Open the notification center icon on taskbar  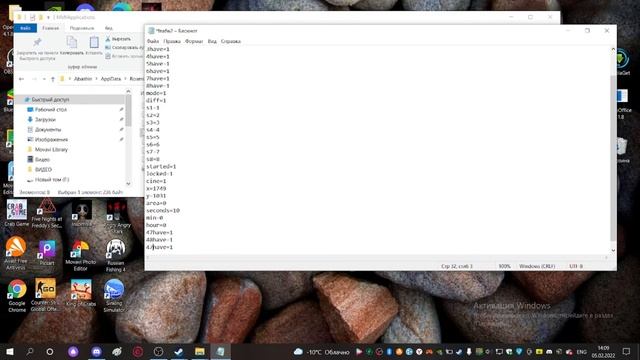coord(626,351)
